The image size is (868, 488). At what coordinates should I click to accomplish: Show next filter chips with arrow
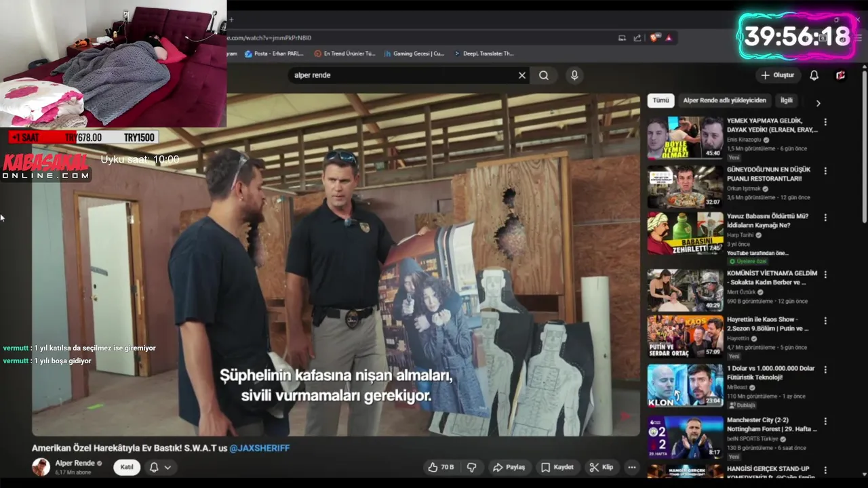(x=818, y=103)
